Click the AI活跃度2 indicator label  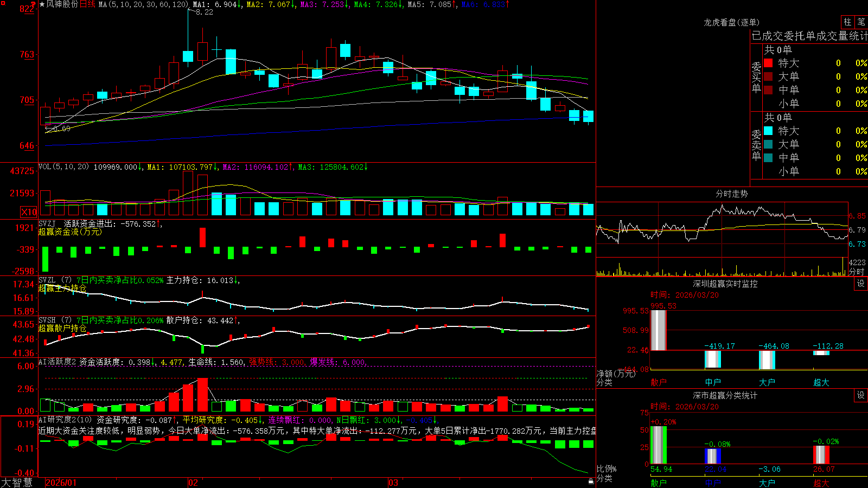(x=58, y=362)
